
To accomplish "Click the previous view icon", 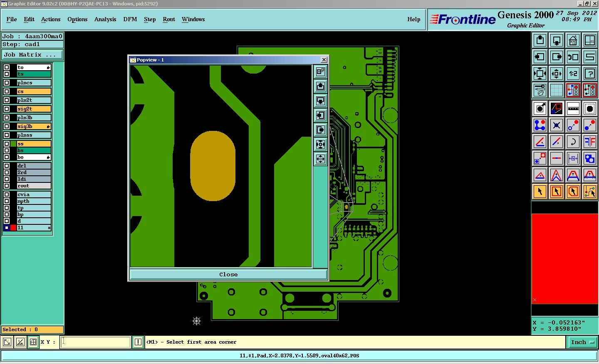I will (x=573, y=57).
